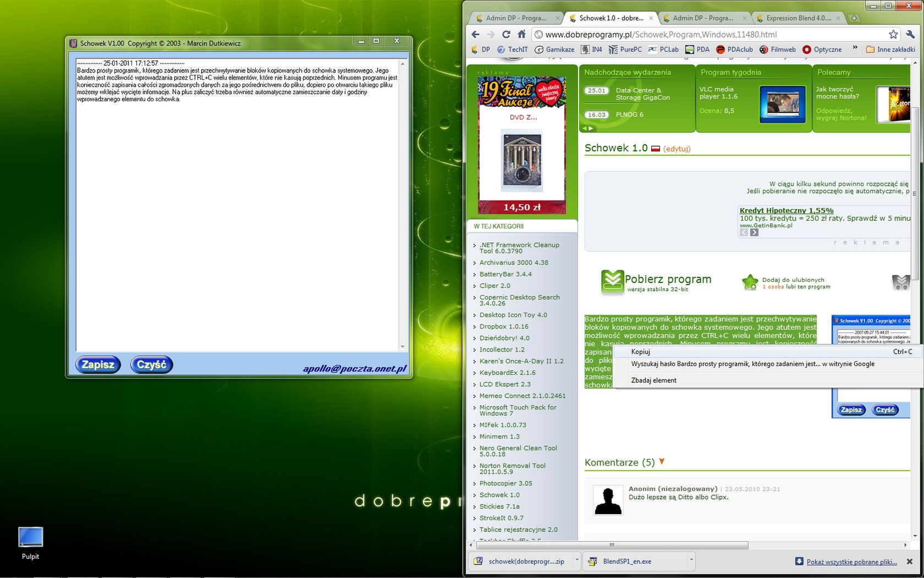Open PurePC bookmark
The image size is (924, 578).
point(625,50)
